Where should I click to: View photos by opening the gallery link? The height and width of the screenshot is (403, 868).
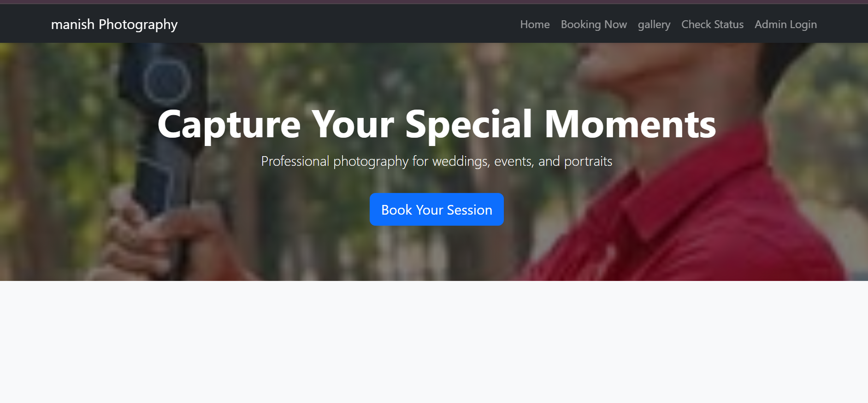point(654,24)
